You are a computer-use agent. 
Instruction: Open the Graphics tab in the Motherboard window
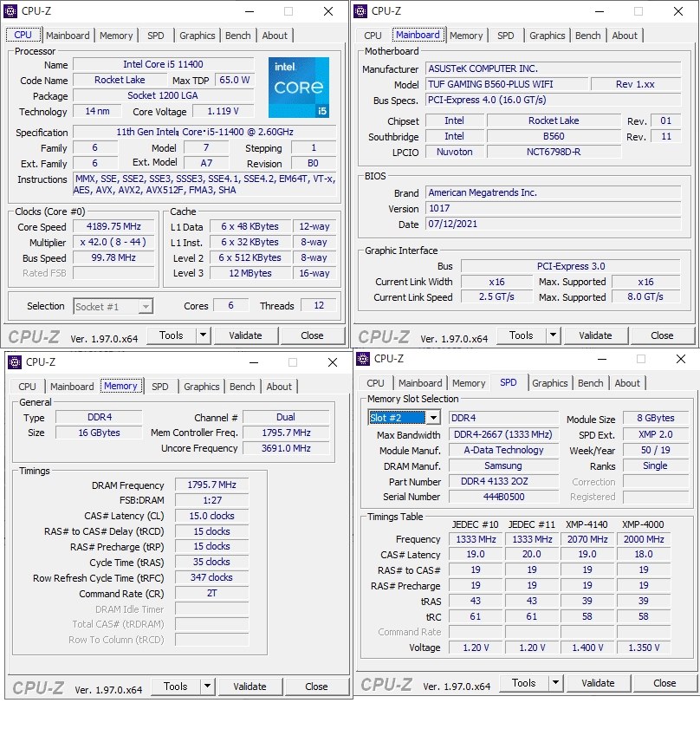(547, 36)
